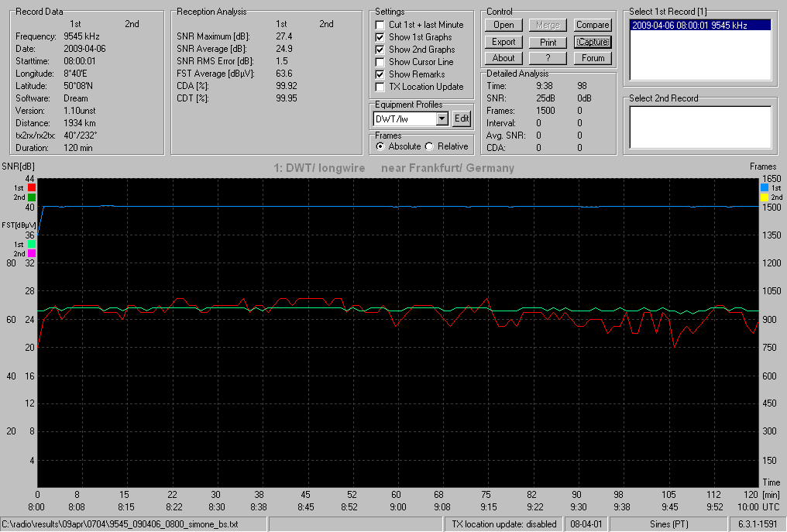The image size is (787, 532).
Task: Enable Cut 1st + last Minute checkbox
Action: point(380,25)
